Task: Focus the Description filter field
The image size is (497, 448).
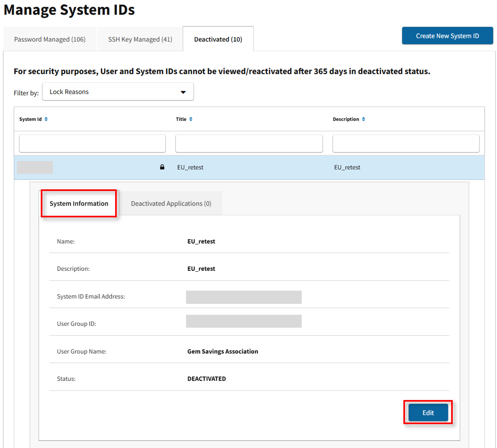Action: coord(406,143)
